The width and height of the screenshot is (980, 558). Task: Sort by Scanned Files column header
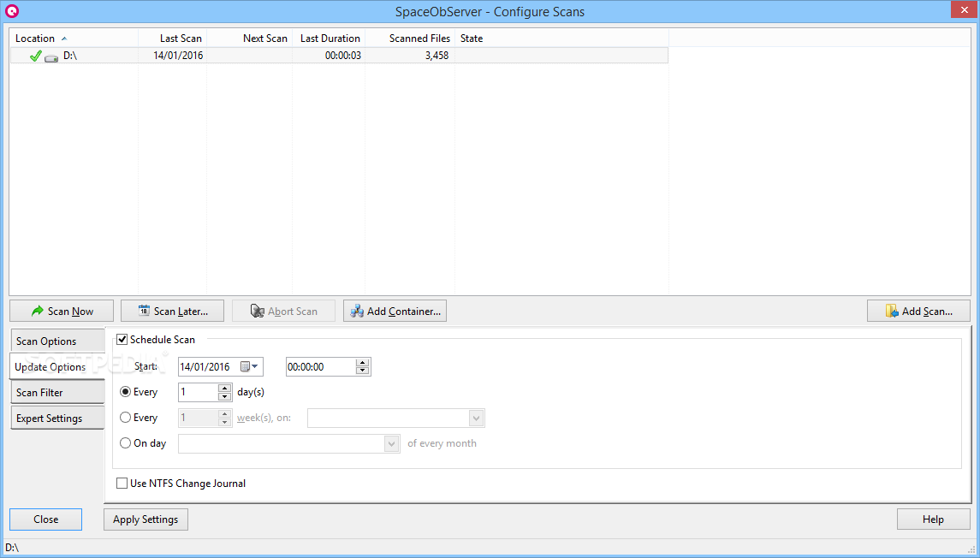coord(410,39)
